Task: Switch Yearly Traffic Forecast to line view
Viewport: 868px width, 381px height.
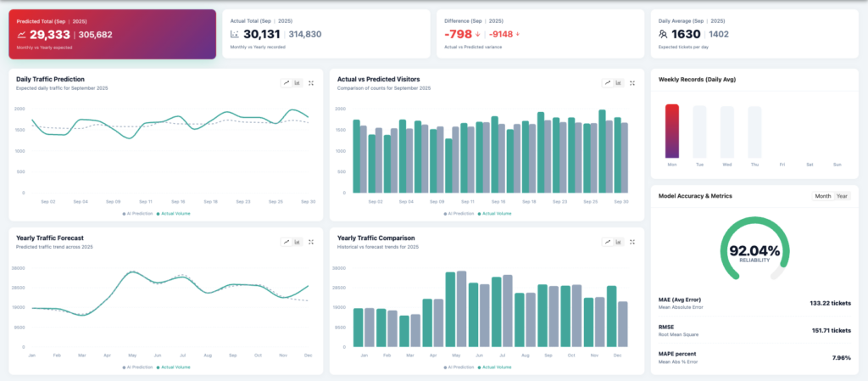Action: (287, 242)
